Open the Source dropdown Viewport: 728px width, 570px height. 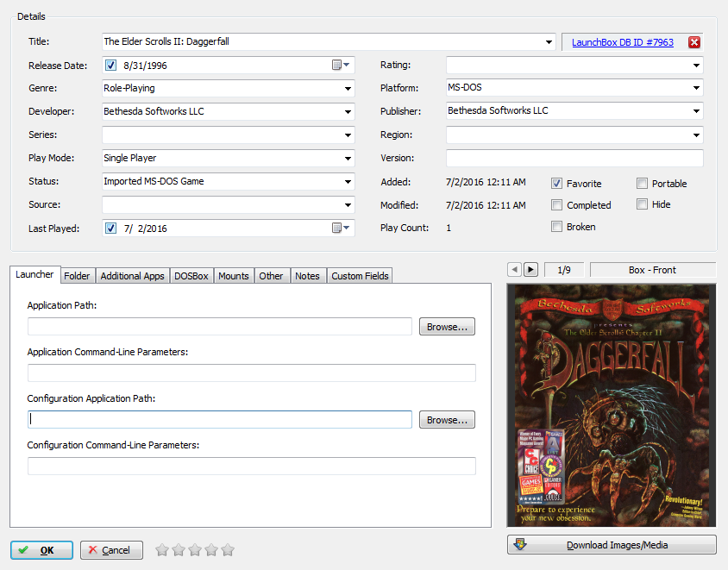[x=348, y=204]
